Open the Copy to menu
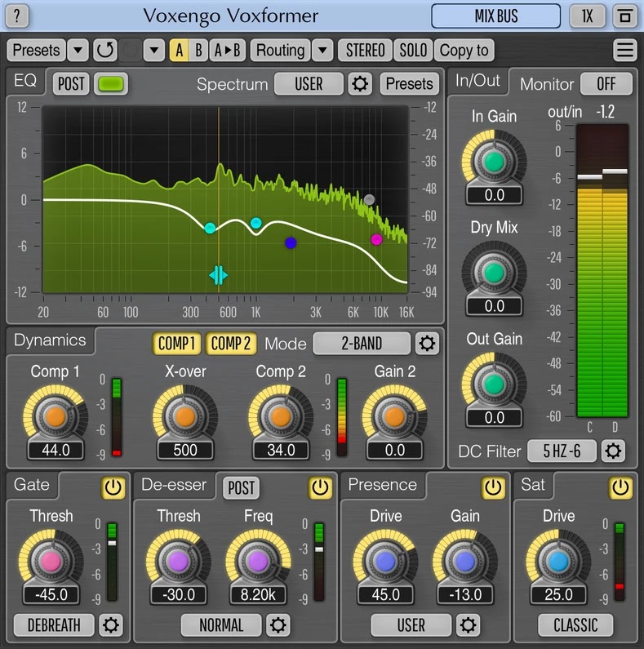Image resolution: width=644 pixels, height=649 pixels. (x=464, y=51)
